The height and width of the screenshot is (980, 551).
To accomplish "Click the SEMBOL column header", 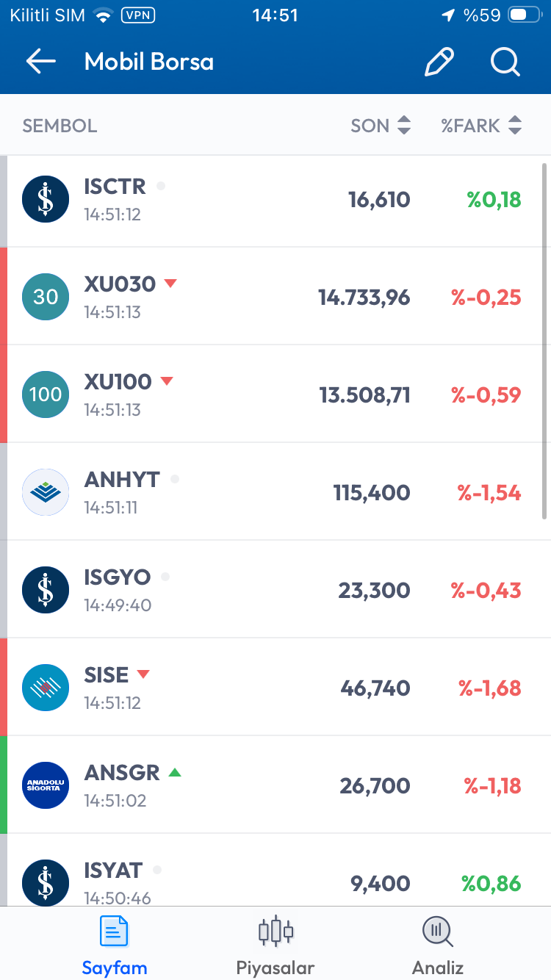I will (x=60, y=126).
